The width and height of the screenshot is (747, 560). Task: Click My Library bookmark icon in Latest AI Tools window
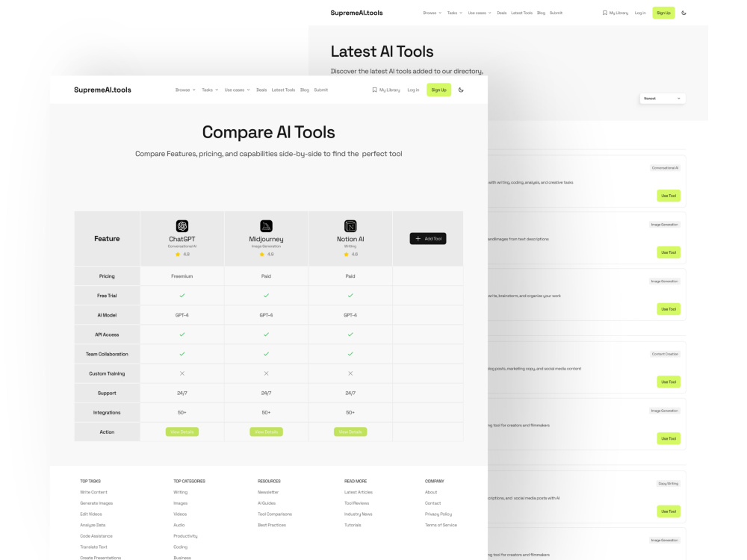pyautogui.click(x=604, y=13)
